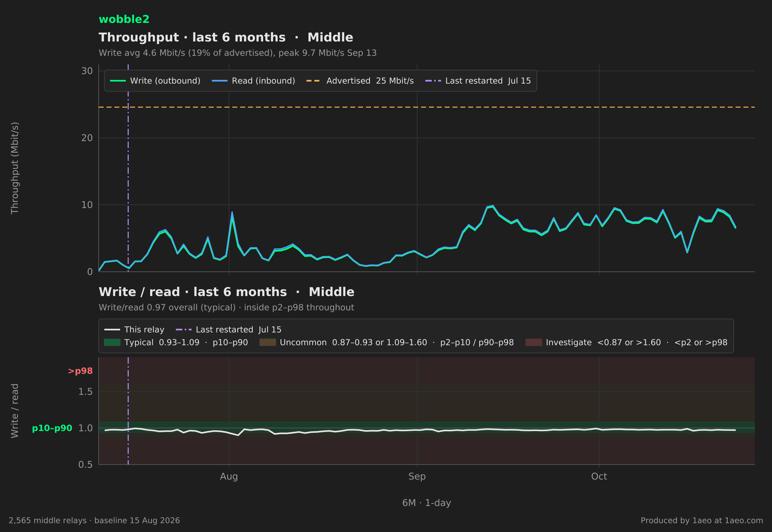Click the 6M · 1-day range label

pos(427,503)
